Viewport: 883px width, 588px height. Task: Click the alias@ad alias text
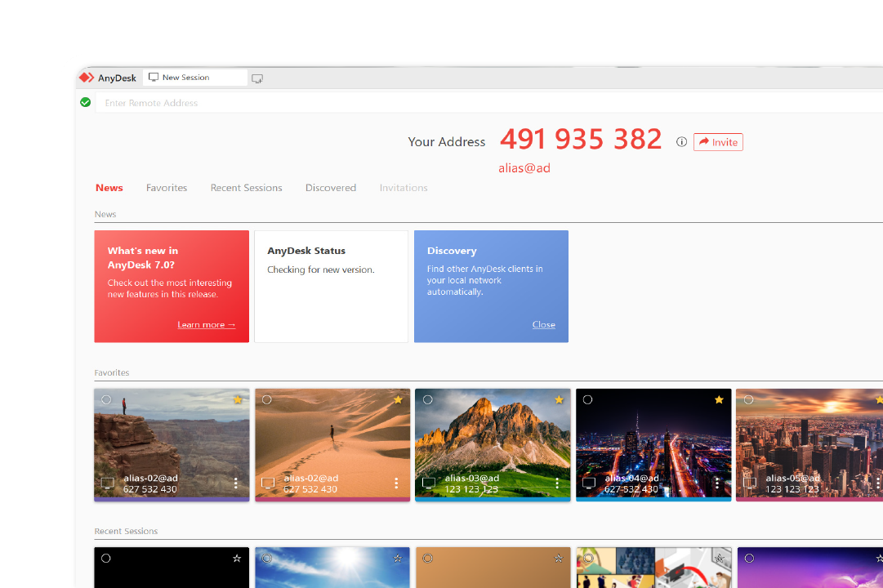524,168
